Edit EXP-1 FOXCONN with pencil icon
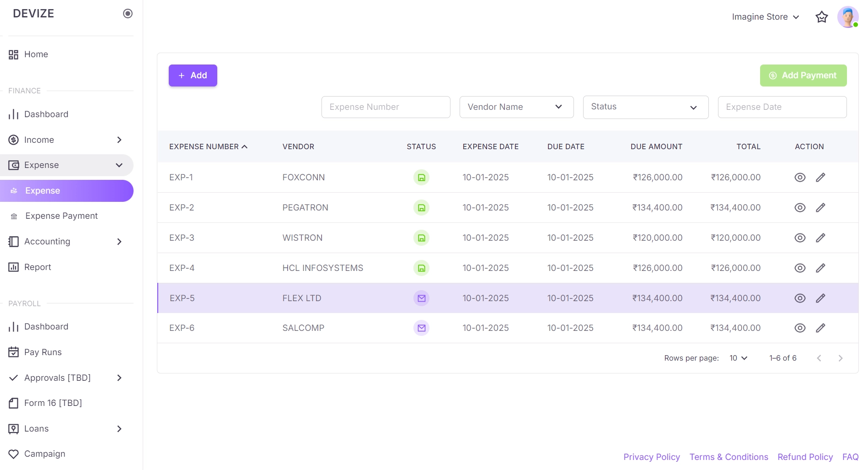This screenshot has height=470, width=868. click(821, 178)
